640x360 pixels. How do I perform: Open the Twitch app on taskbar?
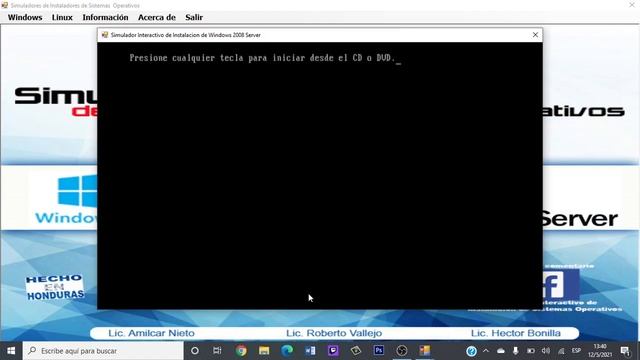(333, 351)
